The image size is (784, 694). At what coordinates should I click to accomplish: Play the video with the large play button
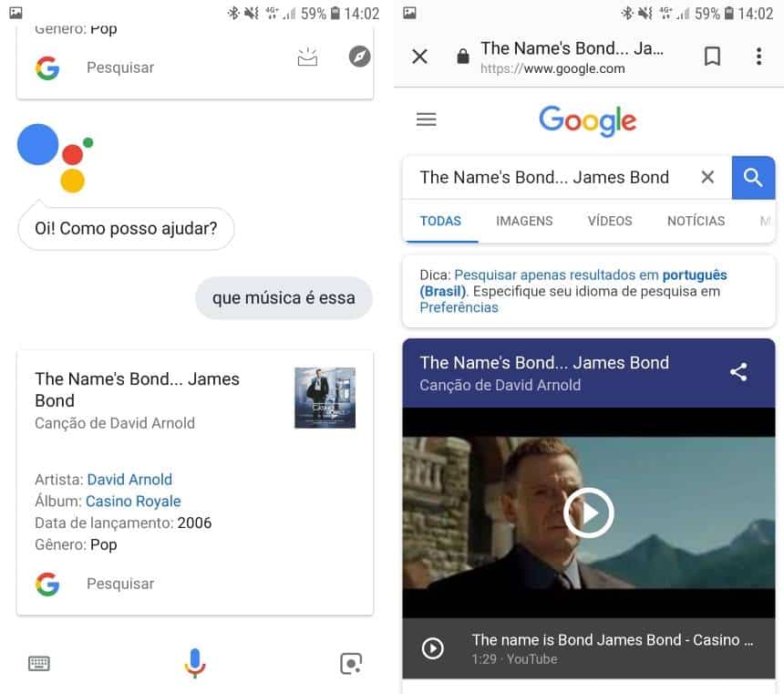pos(589,513)
